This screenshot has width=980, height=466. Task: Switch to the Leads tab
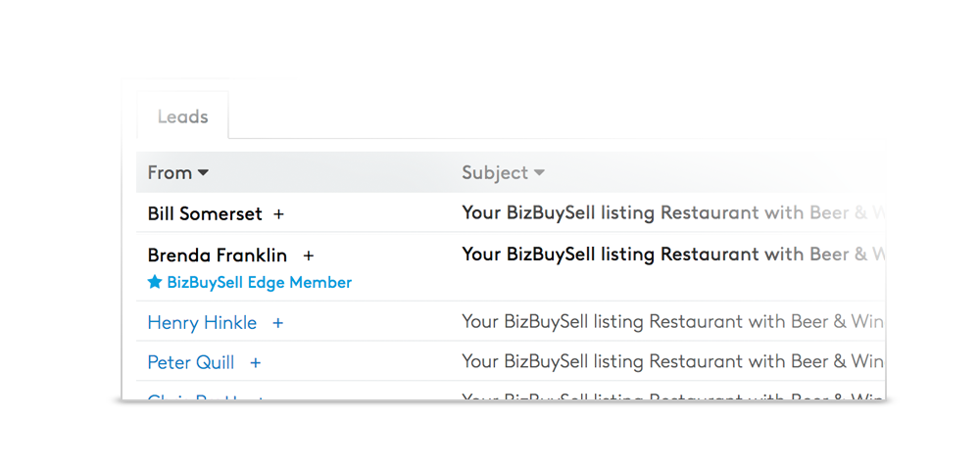click(182, 116)
